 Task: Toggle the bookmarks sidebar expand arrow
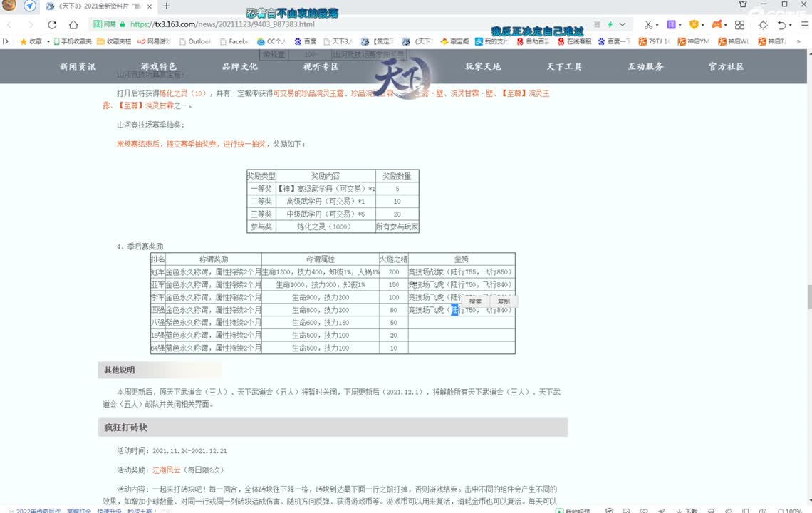(x=6, y=41)
